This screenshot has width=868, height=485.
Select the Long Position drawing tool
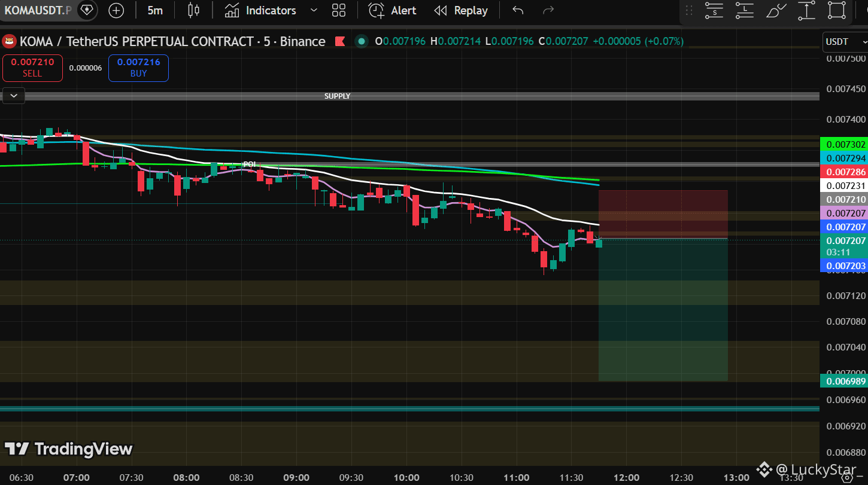[745, 10]
